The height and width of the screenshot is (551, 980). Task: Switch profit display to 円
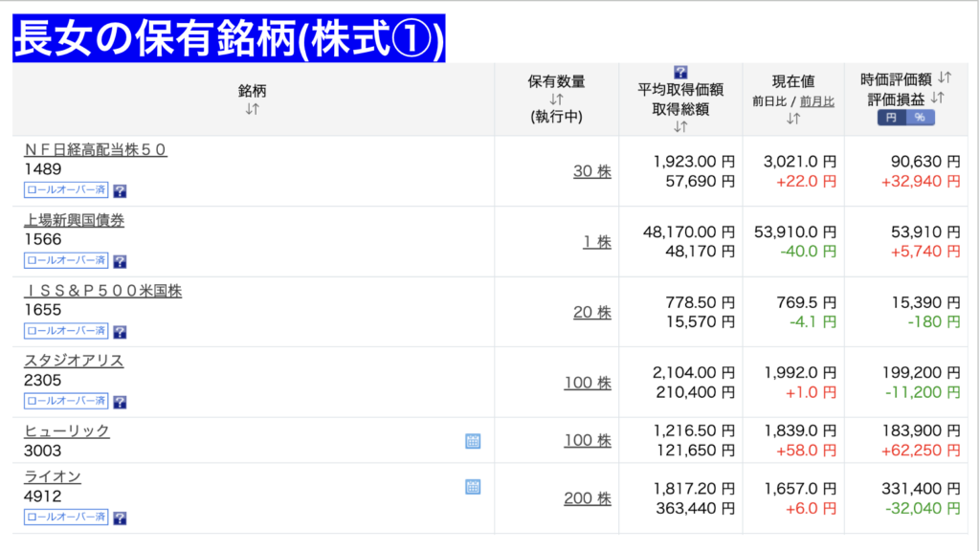(x=892, y=118)
